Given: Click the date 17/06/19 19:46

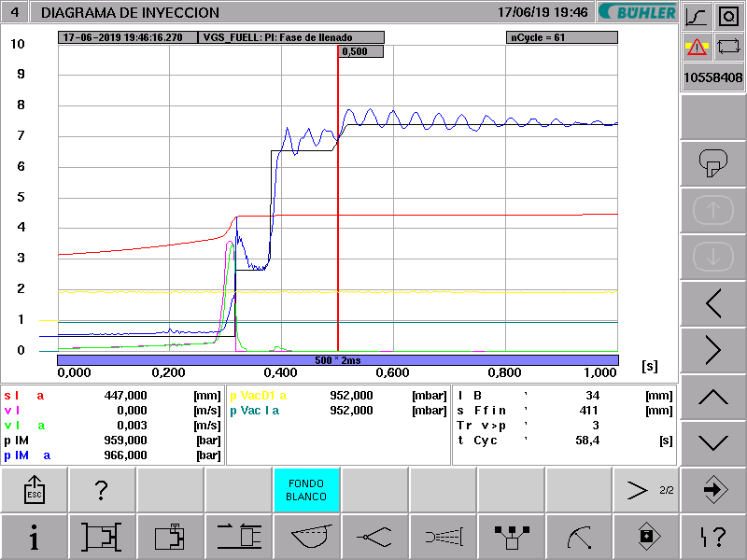Looking at the screenshot, I should pyautogui.click(x=543, y=12).
